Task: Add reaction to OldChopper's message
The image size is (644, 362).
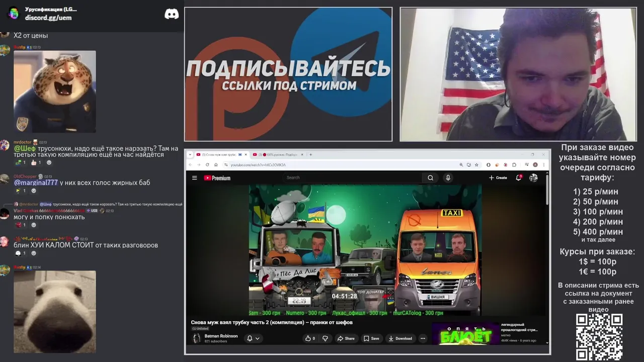Action: click(34, 191)
